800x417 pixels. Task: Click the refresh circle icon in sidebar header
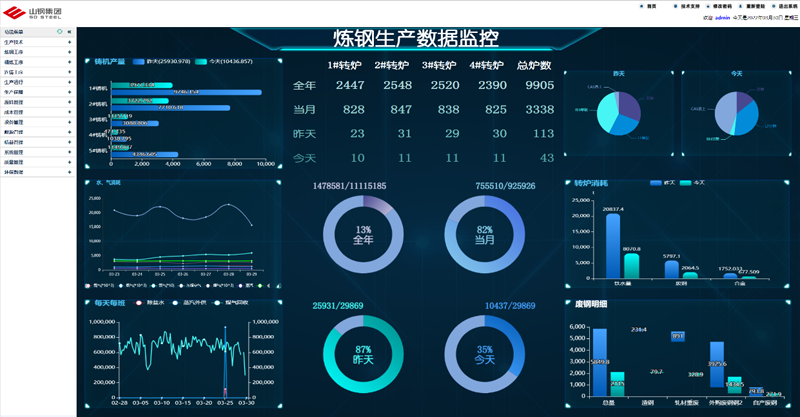click(59, 32)
